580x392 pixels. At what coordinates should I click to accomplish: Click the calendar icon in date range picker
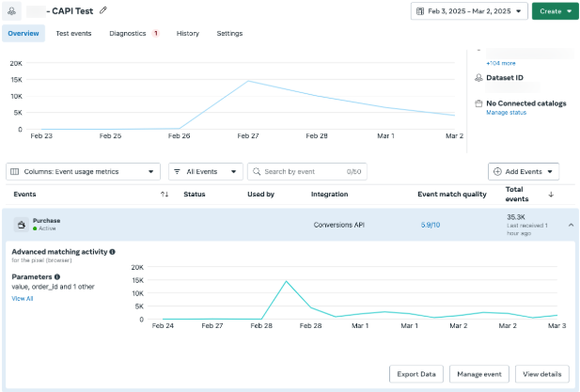420,11
